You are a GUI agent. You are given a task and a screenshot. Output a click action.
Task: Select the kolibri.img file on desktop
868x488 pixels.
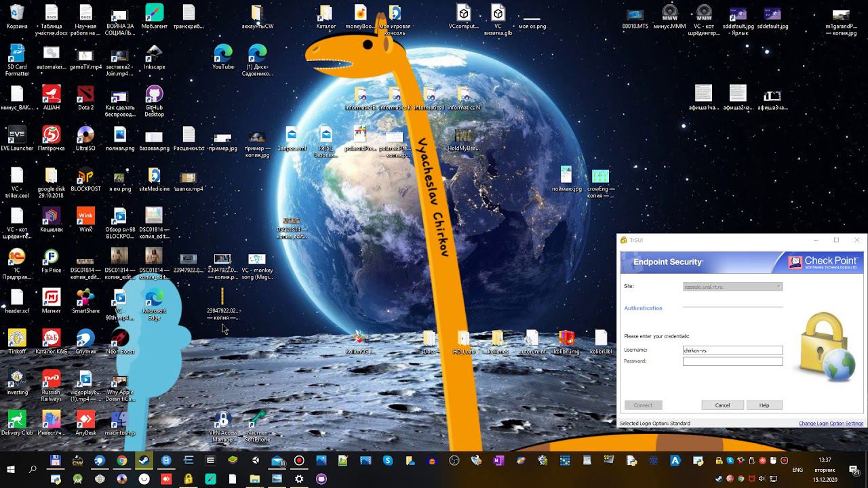[566, 342]
